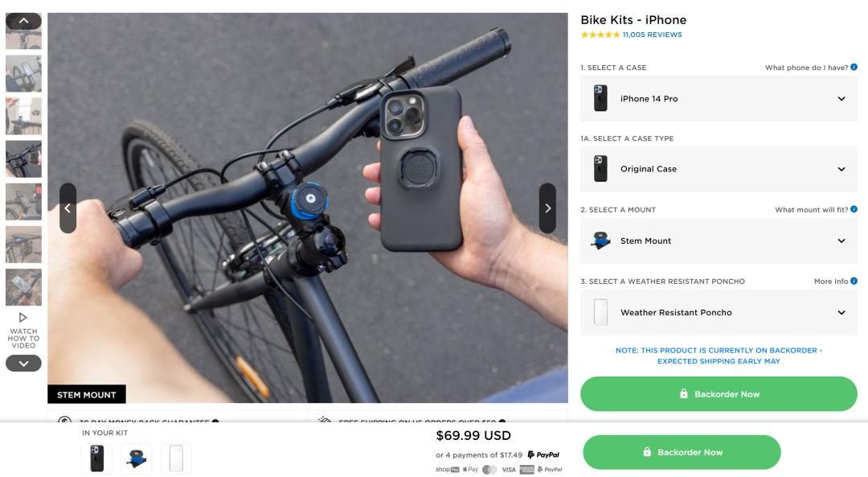Click 'What mount will fit?' link
The width and height of the screenshot is (868, 477).
coord(812,209)
